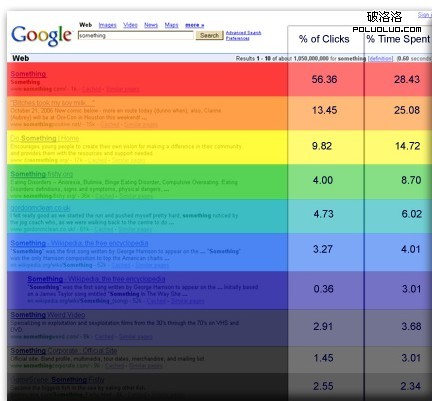Select the 13.45 clicks value
This screenshot has width=432, height=401.
[x=324, y=110]
